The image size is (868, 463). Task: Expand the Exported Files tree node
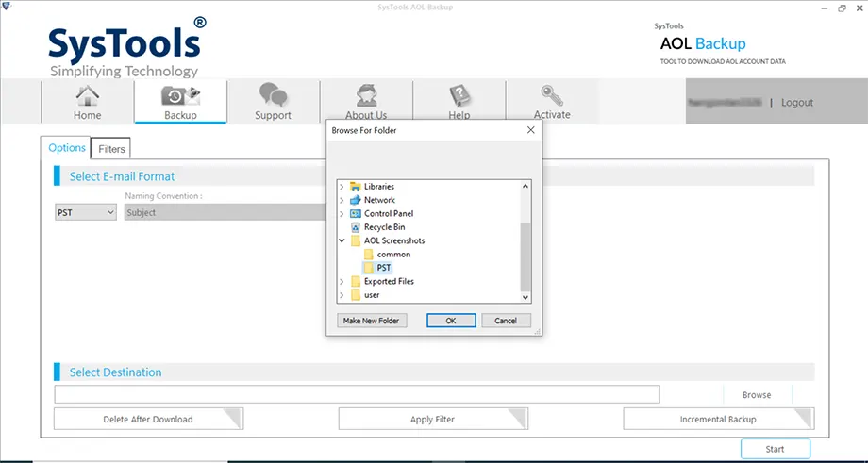[x=342, y=282]
